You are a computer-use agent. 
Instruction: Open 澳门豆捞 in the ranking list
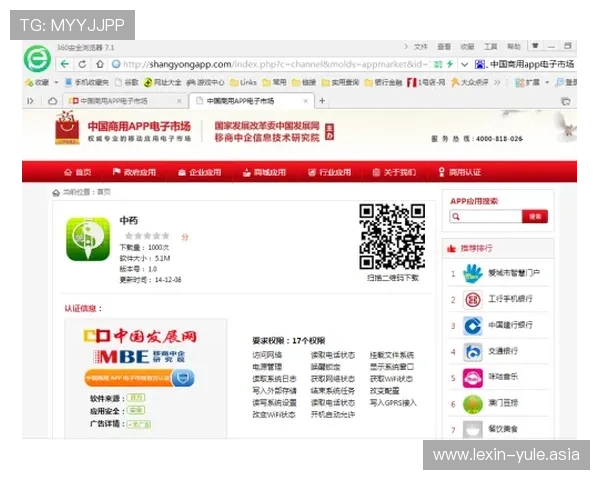(x=499, y=403)
